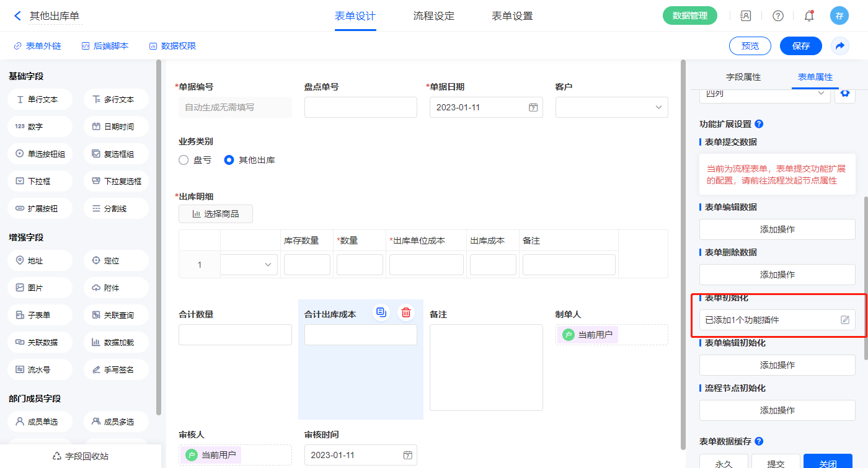Delete the 合计出库成本 field with trash icon
868x468 pixels.
(x=405, y=312)
